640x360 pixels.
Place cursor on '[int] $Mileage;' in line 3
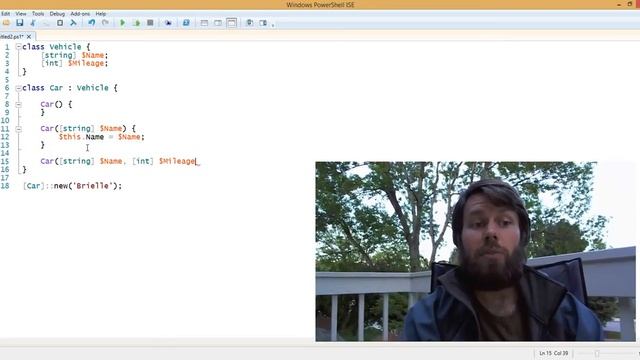pos(74,63)
